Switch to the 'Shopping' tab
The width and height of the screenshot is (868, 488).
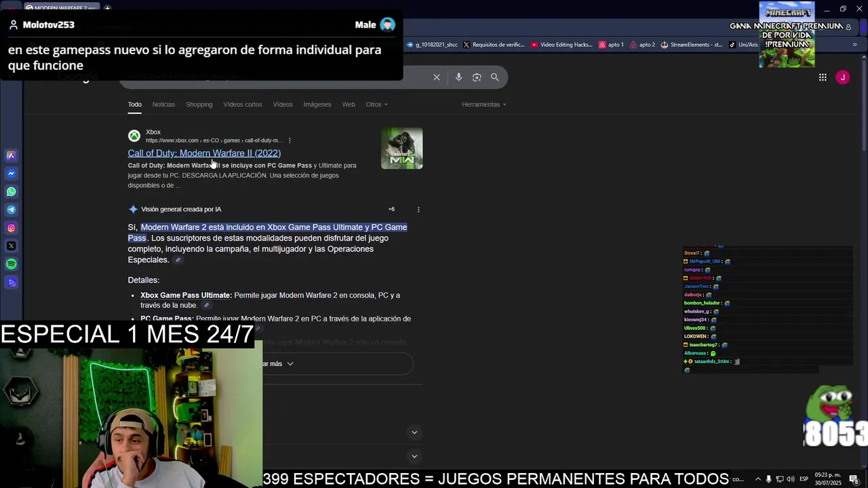[x=199, y=104]
